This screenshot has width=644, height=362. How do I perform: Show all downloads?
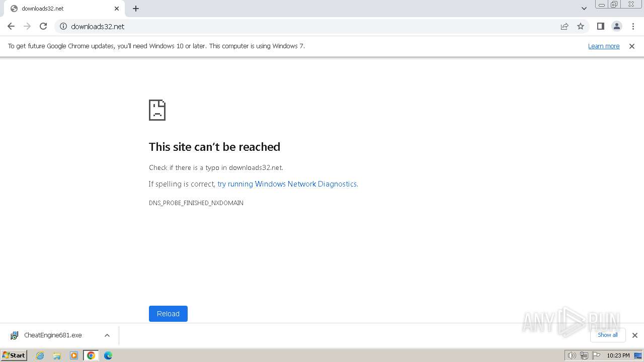click(x=607, y=335)
